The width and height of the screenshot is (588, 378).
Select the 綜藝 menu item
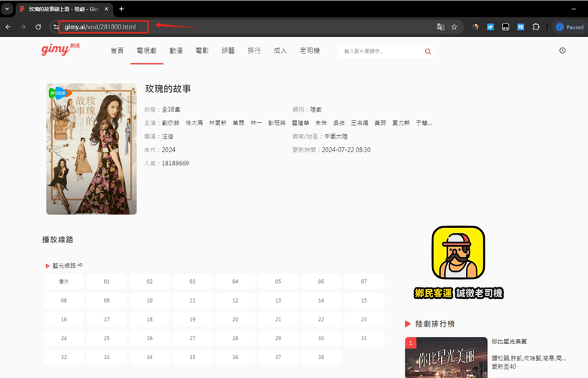point(228,51)
